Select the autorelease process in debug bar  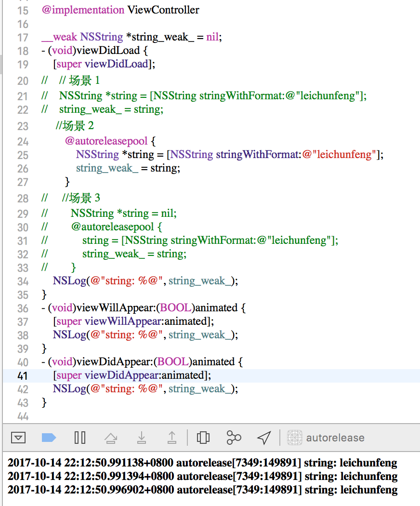[x=326, y=438]
